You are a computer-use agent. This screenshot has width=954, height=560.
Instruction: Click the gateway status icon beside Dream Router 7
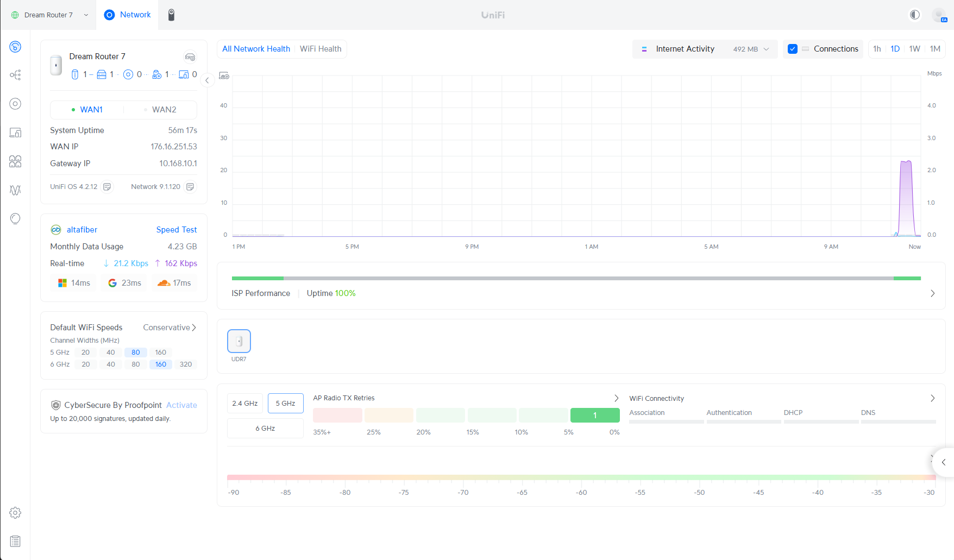pos(190,57)
